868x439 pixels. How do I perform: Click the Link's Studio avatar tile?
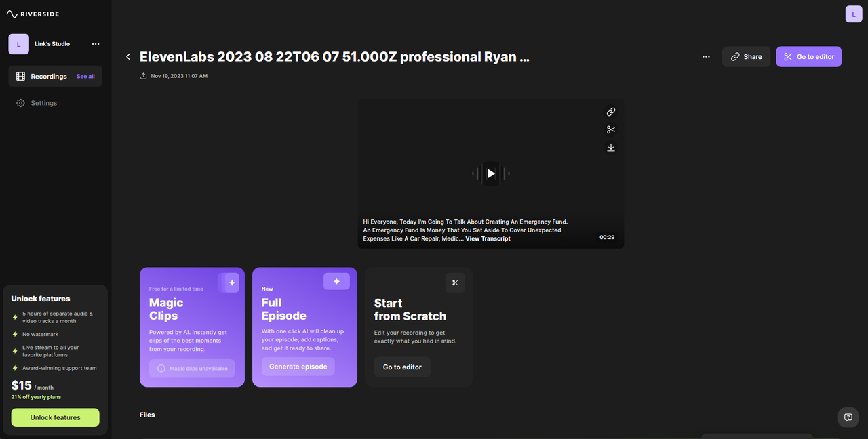pos(18,44)
